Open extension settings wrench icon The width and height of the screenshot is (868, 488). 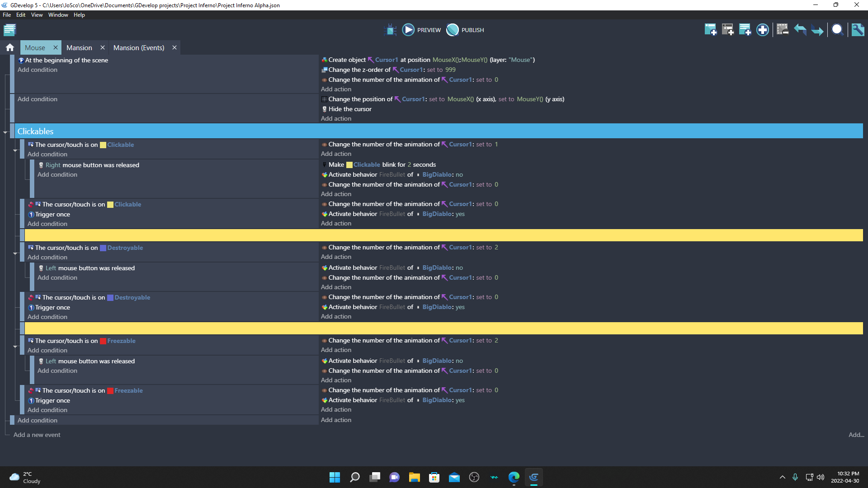(x=858, y=30)
